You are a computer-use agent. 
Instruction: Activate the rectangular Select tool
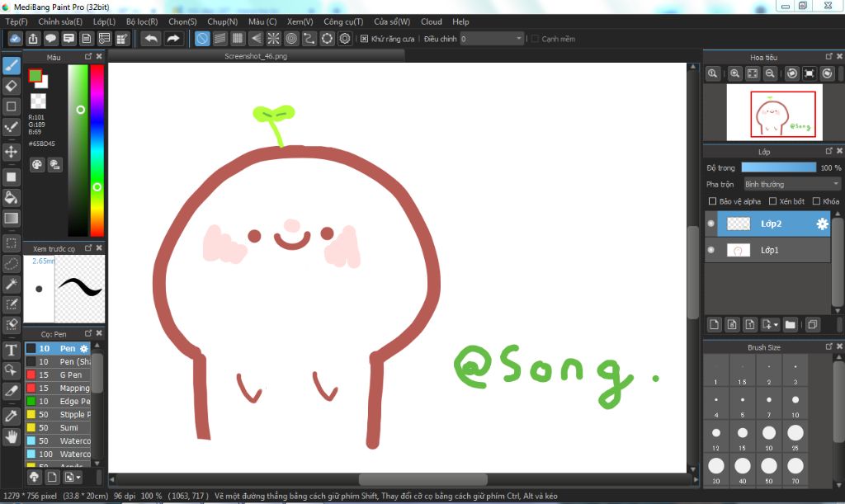(x=12, y=243)
